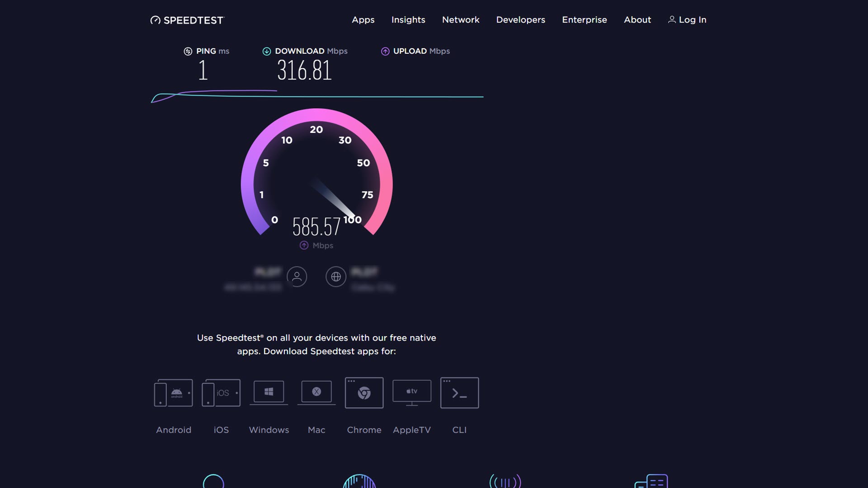Click the 75 gauge mark
Viewport: 868px width, 488px height.
[368, 195]
